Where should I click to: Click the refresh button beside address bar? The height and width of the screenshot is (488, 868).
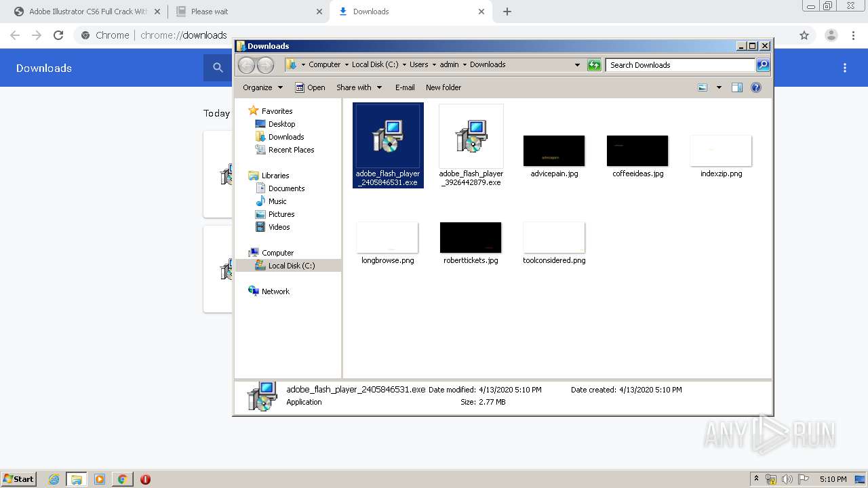coord(594,65)
